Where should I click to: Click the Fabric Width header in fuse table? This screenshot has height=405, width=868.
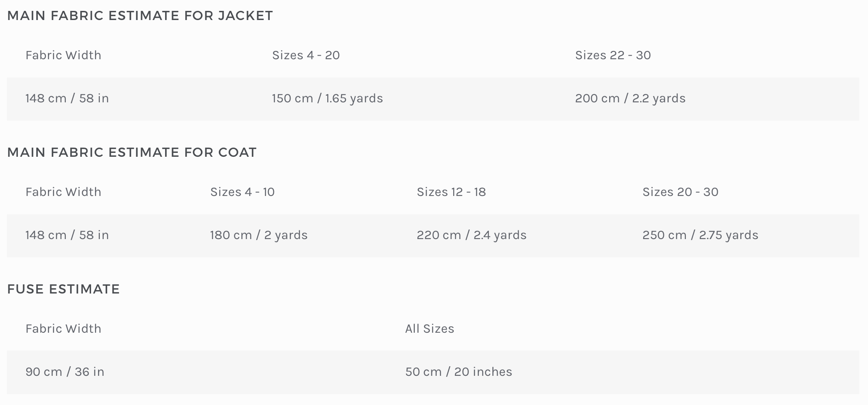[63, 329]
